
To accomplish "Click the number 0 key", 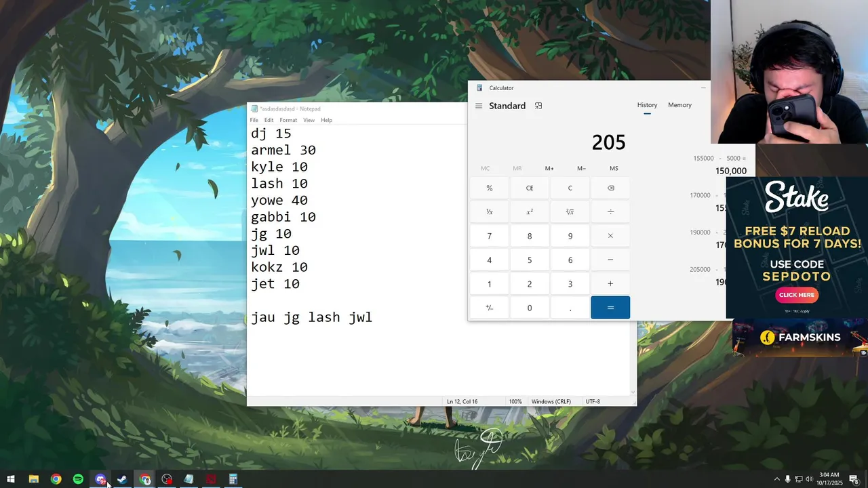I will pos(530,308).
